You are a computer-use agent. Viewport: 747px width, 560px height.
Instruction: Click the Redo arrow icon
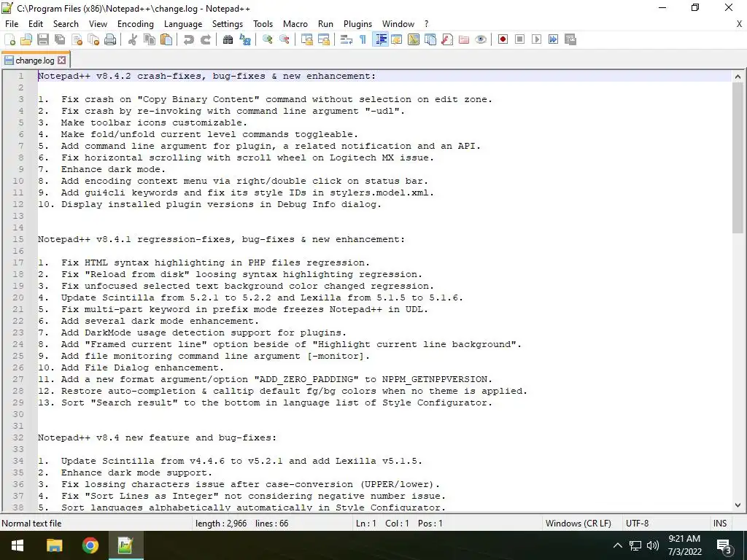point(205,39)
